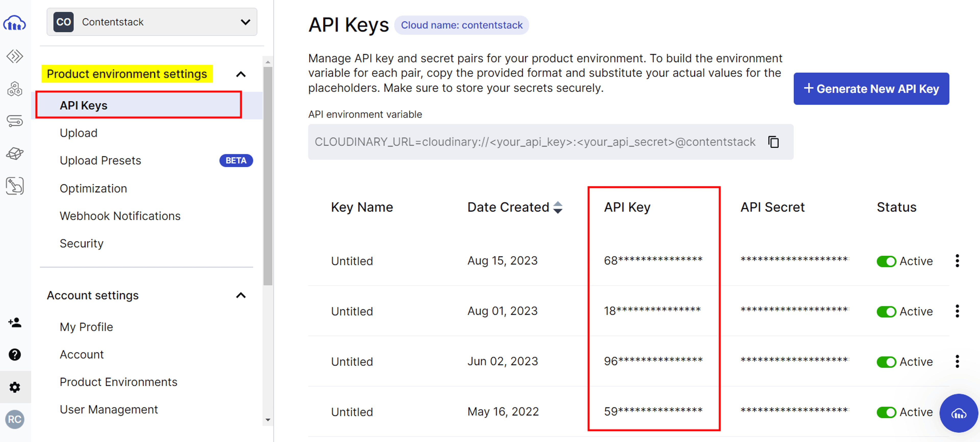Open Account settings page
The width and height of the screenshot is (980, 442).
pyautogui.click(x=81, y=354)
